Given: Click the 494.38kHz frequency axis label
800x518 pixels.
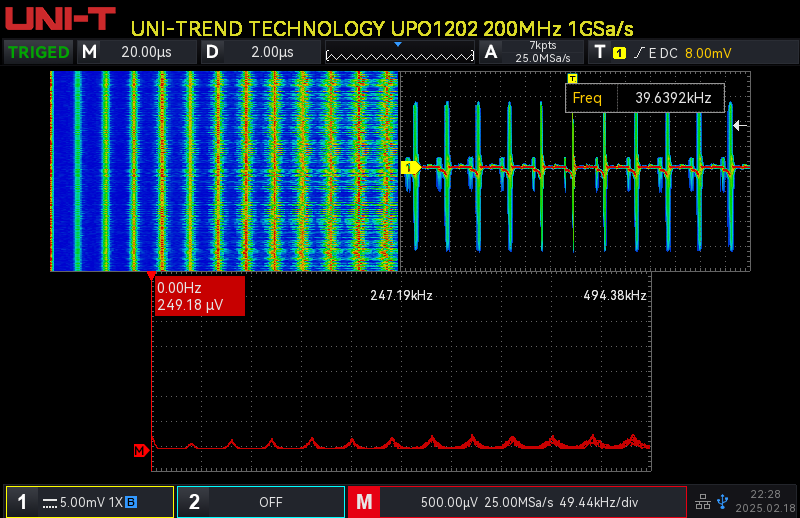Looking at the screenshot, I should coord(615,295).
